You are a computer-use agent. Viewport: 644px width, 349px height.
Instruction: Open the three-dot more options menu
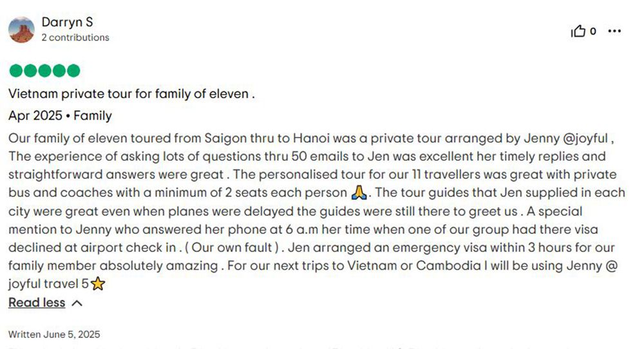coord(614,31)
